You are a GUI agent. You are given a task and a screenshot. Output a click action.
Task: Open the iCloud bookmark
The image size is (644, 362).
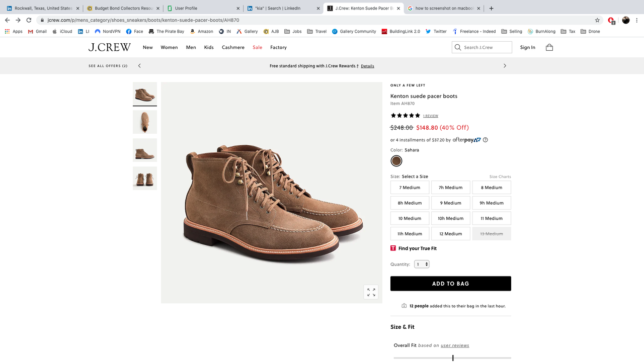coord(62,31)
